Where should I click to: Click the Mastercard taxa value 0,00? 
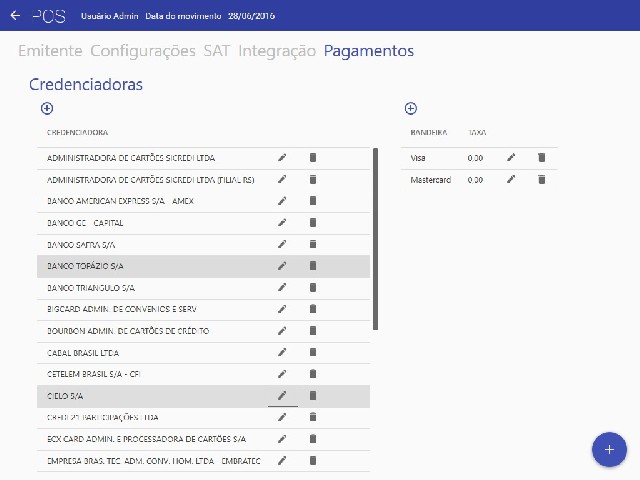point(476,180)
